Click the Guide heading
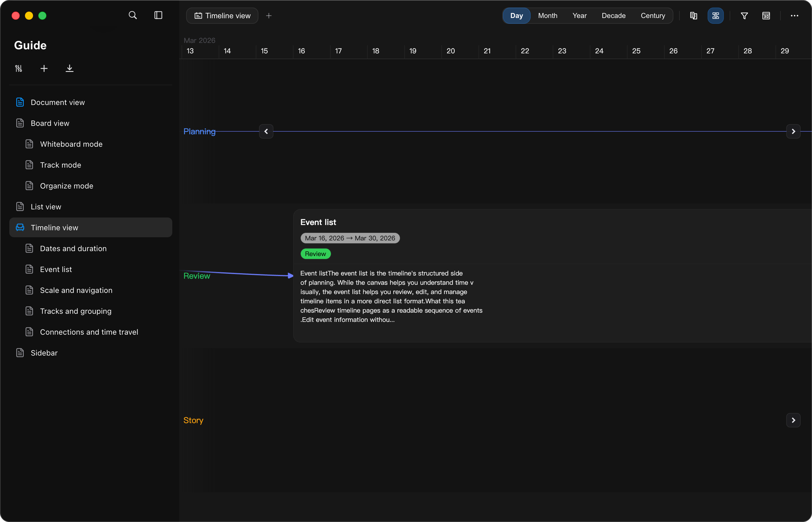This screenshot has height=522, width=812. coord(30,46)
